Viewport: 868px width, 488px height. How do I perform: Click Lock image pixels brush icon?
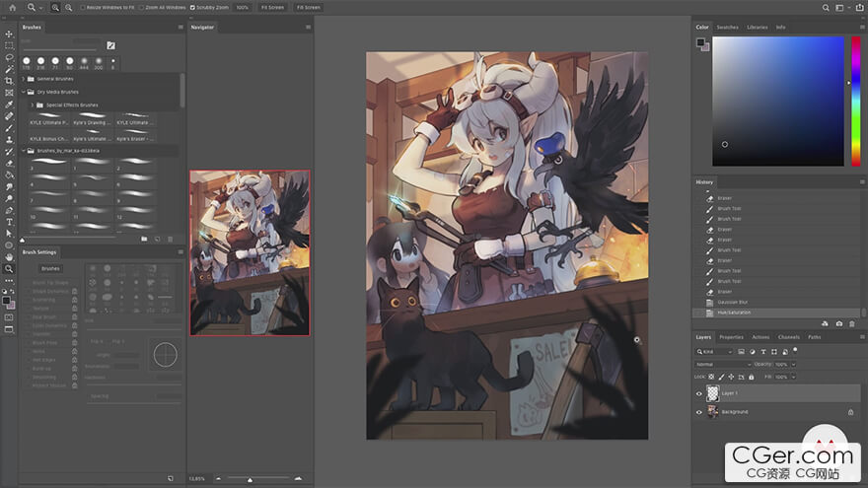(x=721, y=377)
